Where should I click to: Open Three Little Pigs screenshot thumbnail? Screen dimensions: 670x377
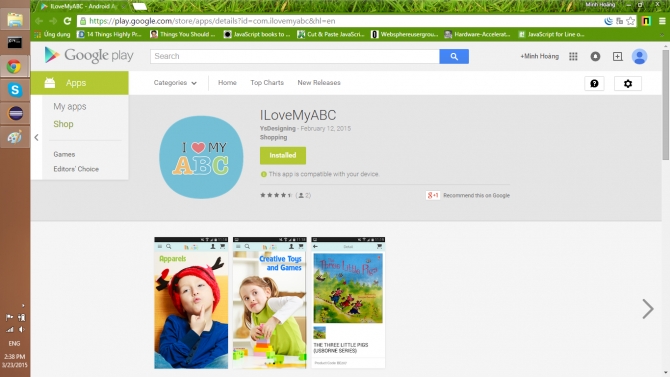[348, 303]
